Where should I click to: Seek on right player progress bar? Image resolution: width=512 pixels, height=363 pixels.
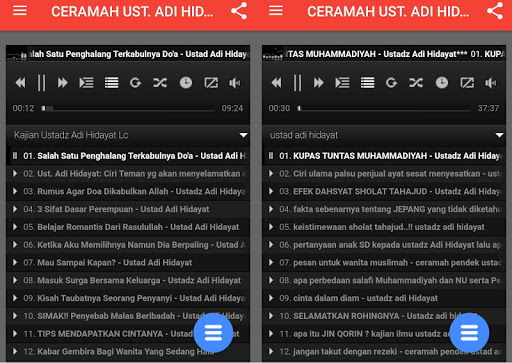pyautogui.click(x=384, y=108)
